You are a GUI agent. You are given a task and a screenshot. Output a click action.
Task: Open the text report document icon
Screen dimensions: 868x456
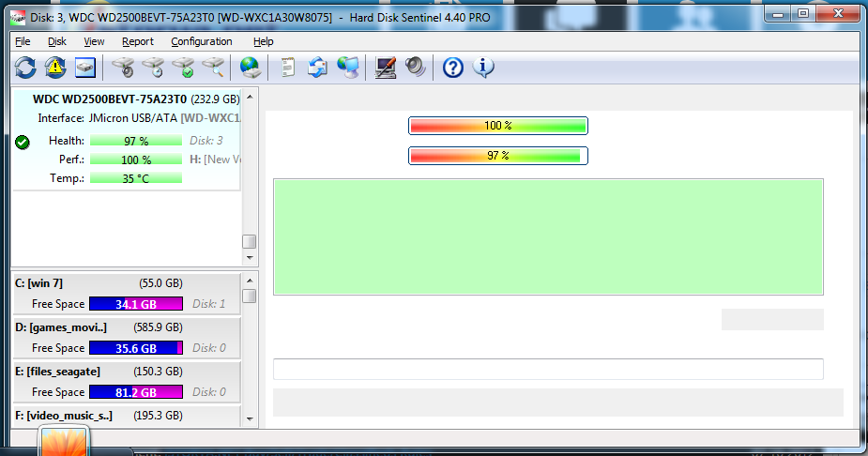(x=288, y=67)
